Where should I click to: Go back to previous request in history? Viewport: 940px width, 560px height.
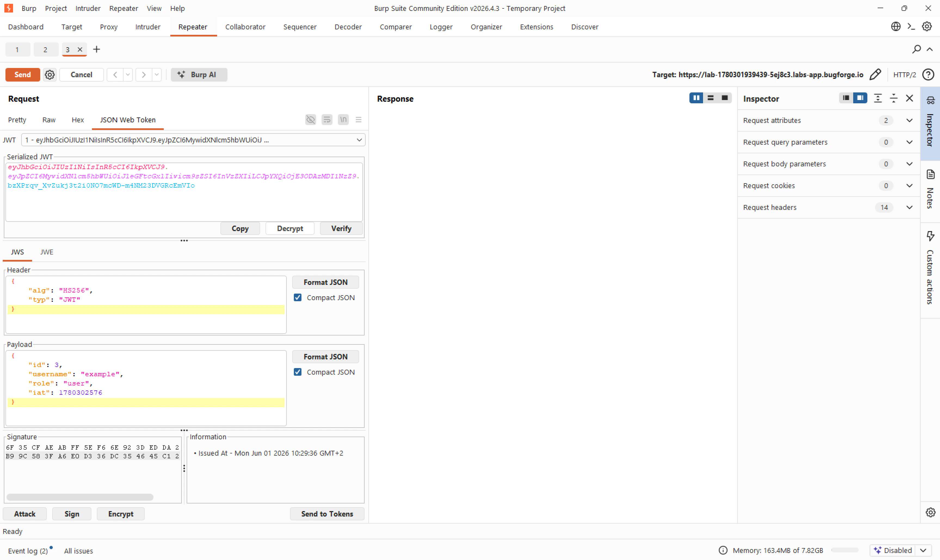115,75
